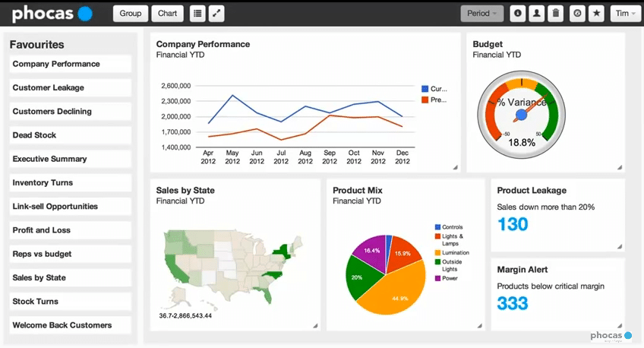This screenshot has width=644, height=348.
Task: Click the trash delete icon
Action: click(555, 14)
